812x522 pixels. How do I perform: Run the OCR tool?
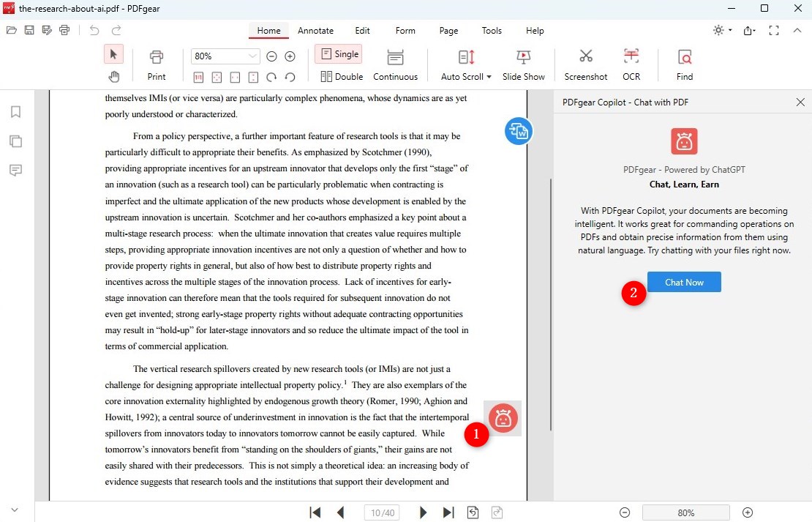tap(631, 65)
